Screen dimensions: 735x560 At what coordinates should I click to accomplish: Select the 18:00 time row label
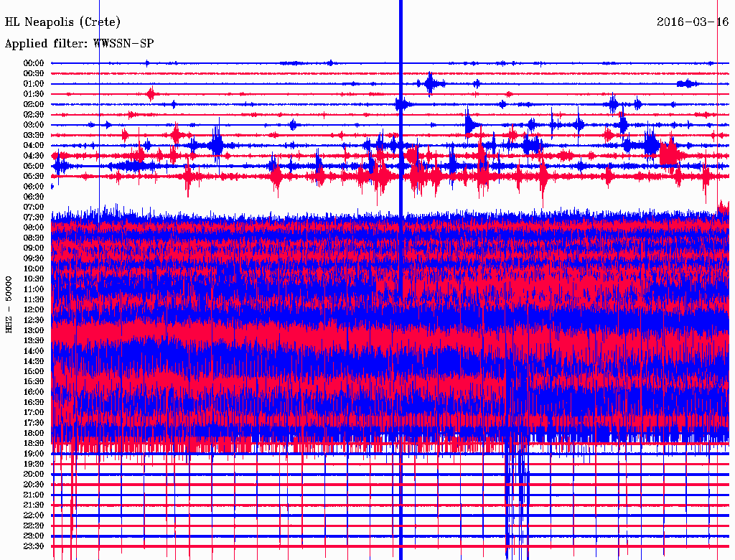[x=34, y=433]
